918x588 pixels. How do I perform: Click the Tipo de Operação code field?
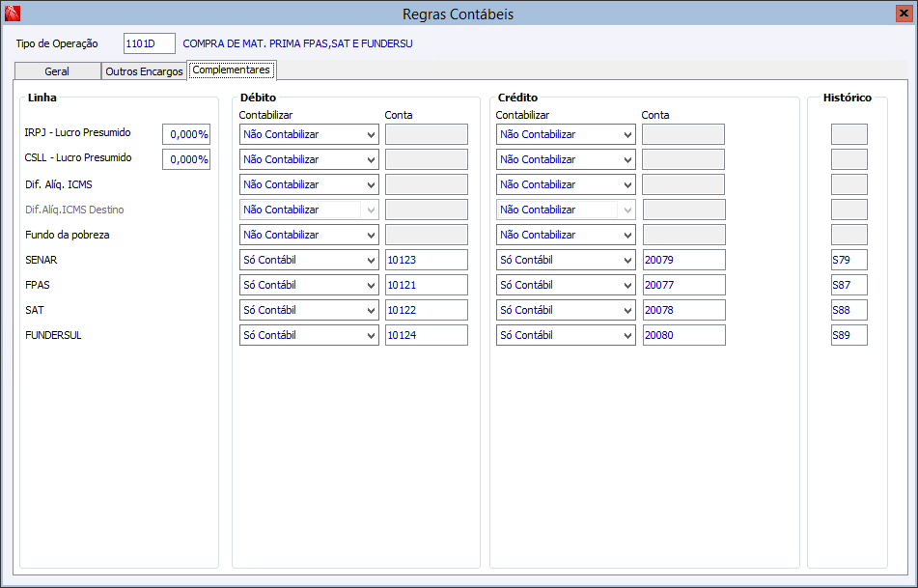(150, 43)
